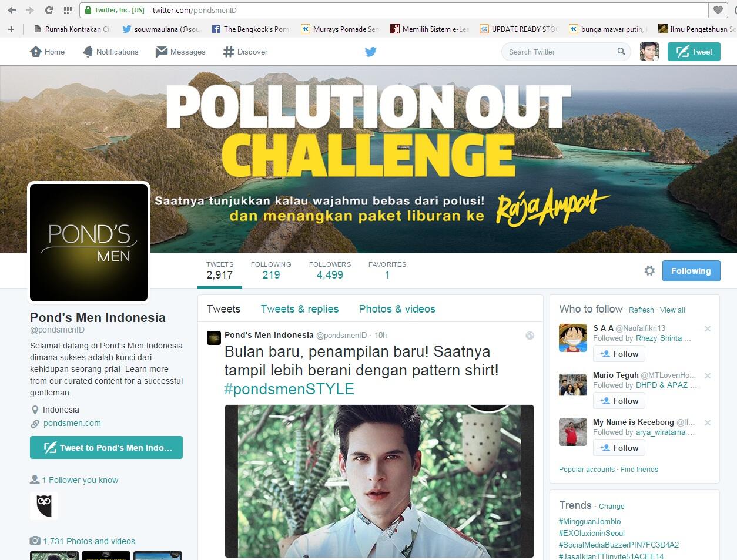This screenshot has height=560, width=737.
Task: Open the bunga mawar putih bookmark
Action: click(608, 29)
